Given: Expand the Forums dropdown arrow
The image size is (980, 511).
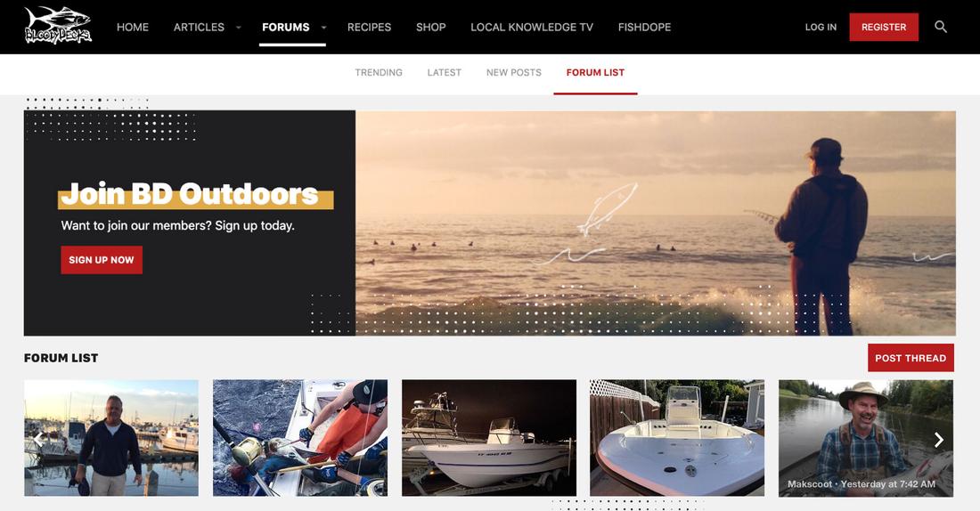Looking at the screenshot, I should [323, 28].
